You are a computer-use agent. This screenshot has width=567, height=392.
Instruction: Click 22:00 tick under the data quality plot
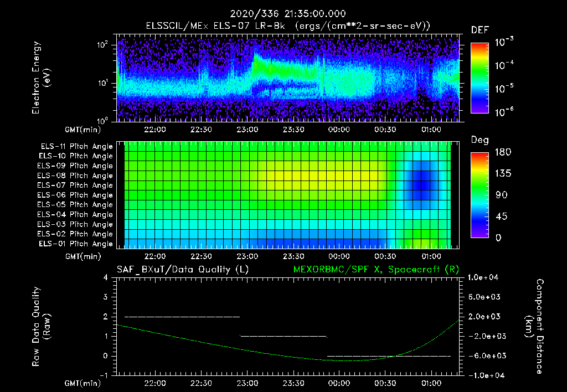click(x=155, y=383)
